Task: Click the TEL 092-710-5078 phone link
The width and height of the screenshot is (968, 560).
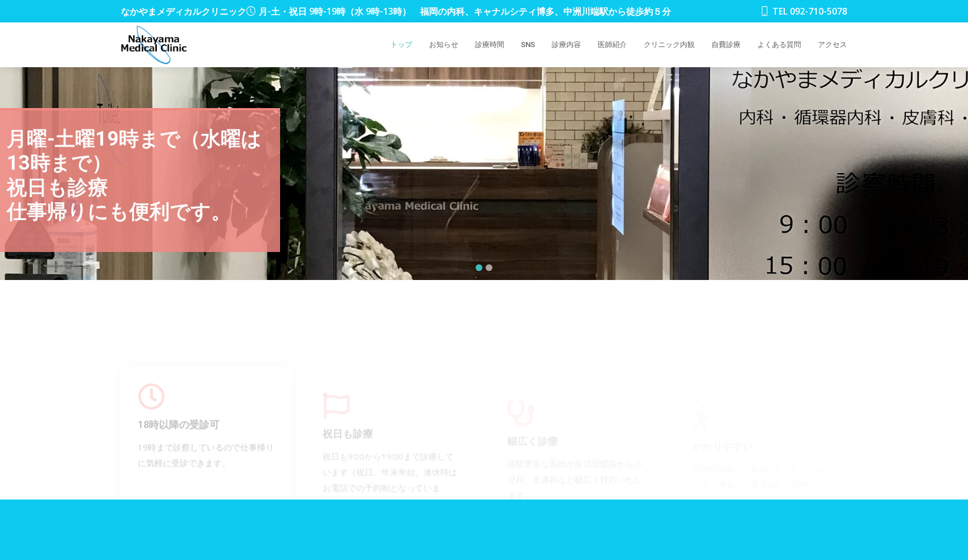Action: [x=809, y=11]
